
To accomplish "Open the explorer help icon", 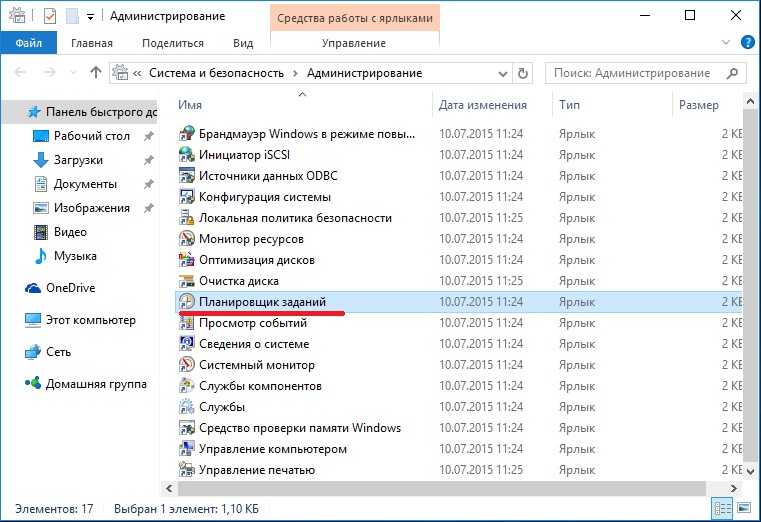I will coord(748,43).
